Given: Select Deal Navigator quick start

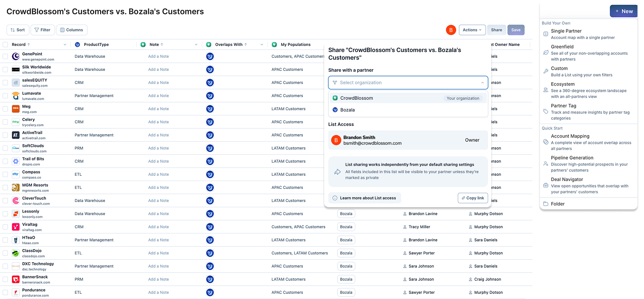Looking at the screenshot, I should click(588, 185).
